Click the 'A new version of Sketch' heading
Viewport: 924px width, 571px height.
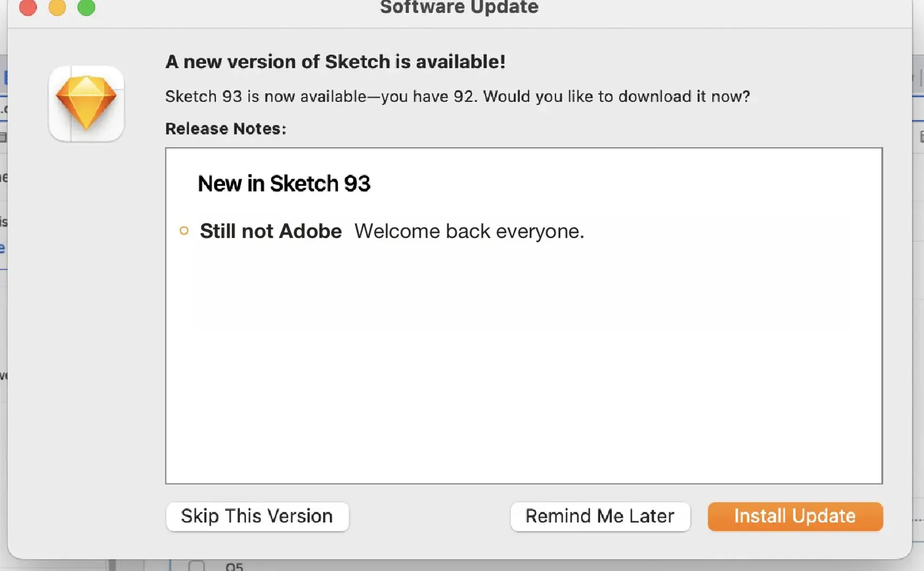[x=335, y=62]
